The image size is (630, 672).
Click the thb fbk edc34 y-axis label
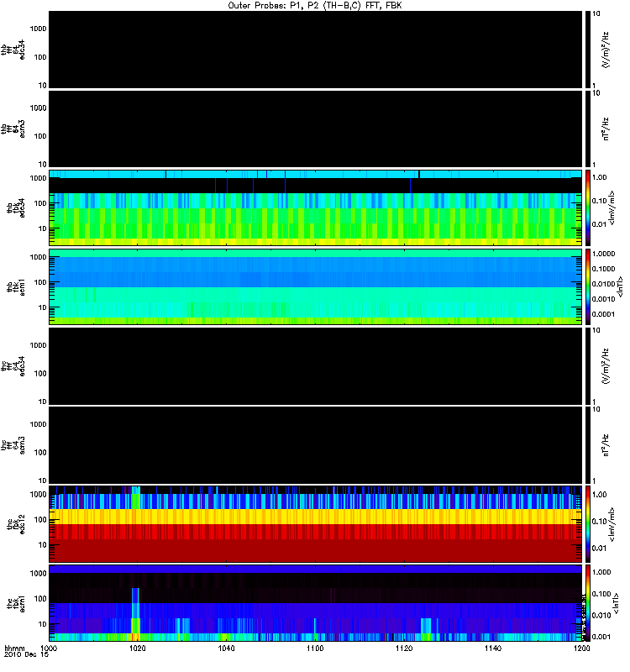click(x=16, y=207)
